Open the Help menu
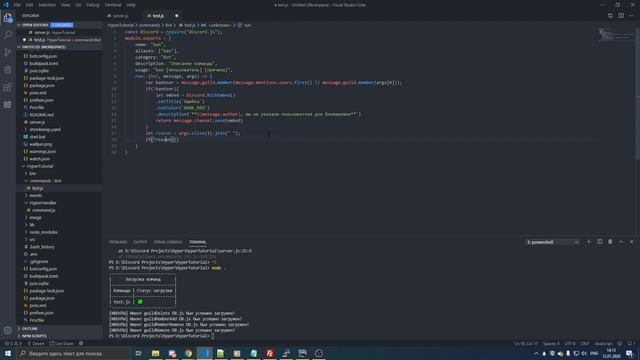 [x=131, y=5]
